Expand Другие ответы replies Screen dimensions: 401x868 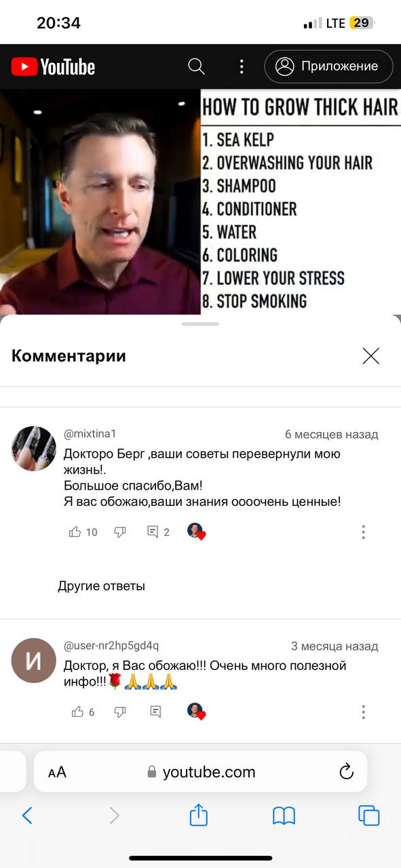point(101,586)
